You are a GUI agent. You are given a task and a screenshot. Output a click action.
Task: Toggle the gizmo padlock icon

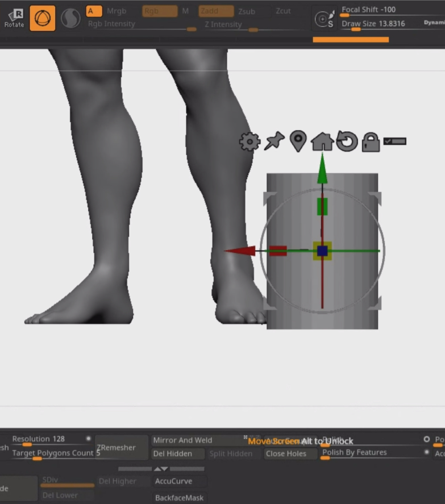[x=371, y=142]
